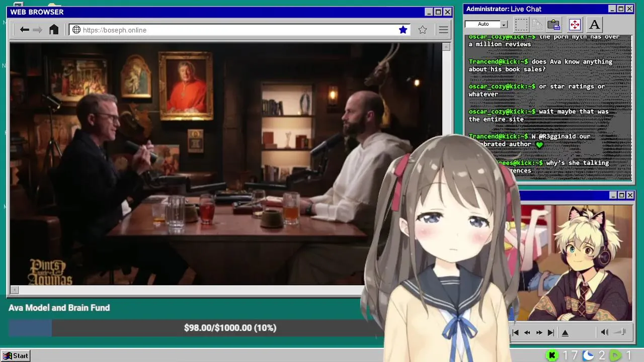Click the blue crescent tray icon

point(588,355)
